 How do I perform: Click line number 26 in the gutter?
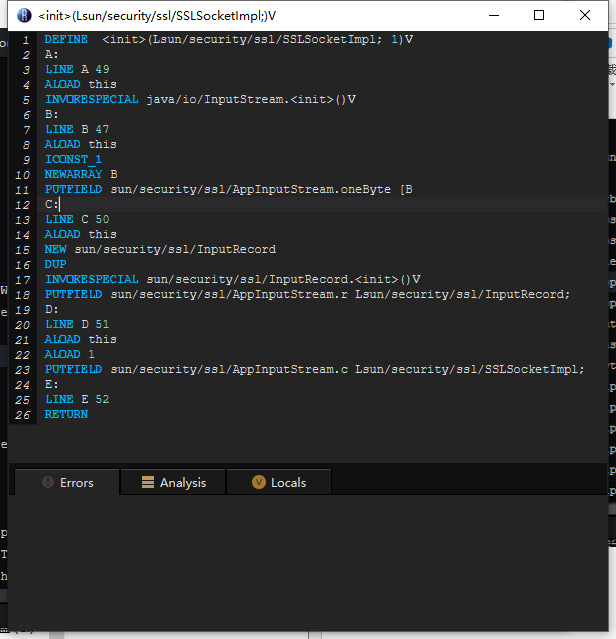(x=22, y=414)
